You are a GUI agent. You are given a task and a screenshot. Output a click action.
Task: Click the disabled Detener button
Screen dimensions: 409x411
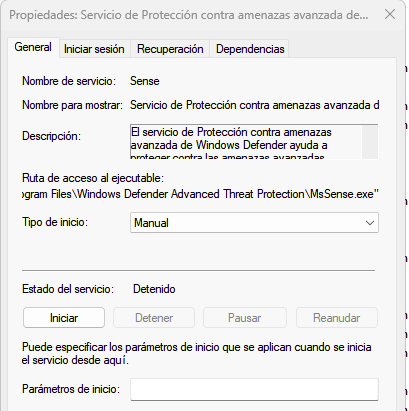tap(154, 318)
